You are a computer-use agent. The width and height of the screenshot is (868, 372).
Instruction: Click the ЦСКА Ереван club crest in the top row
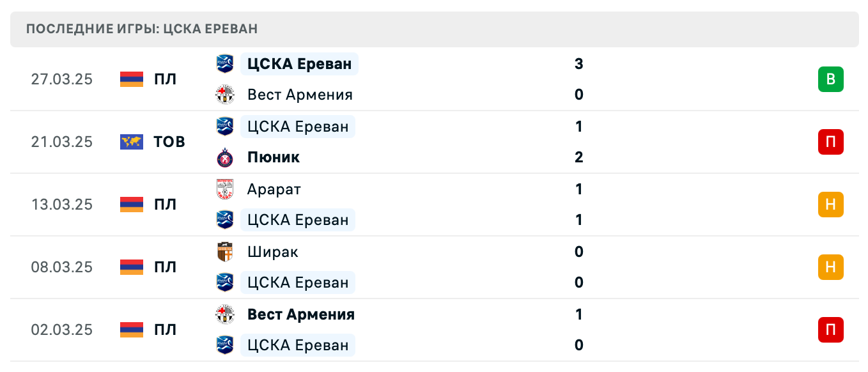225,64
